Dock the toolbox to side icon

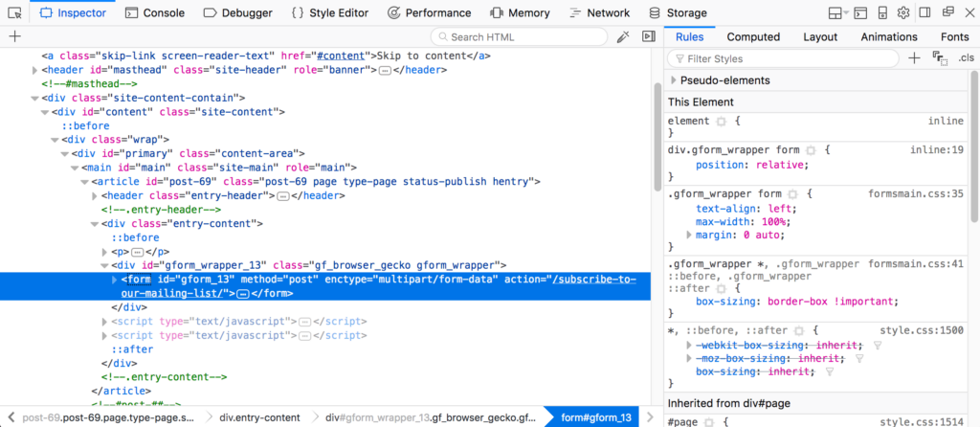(x=925, y=12)
